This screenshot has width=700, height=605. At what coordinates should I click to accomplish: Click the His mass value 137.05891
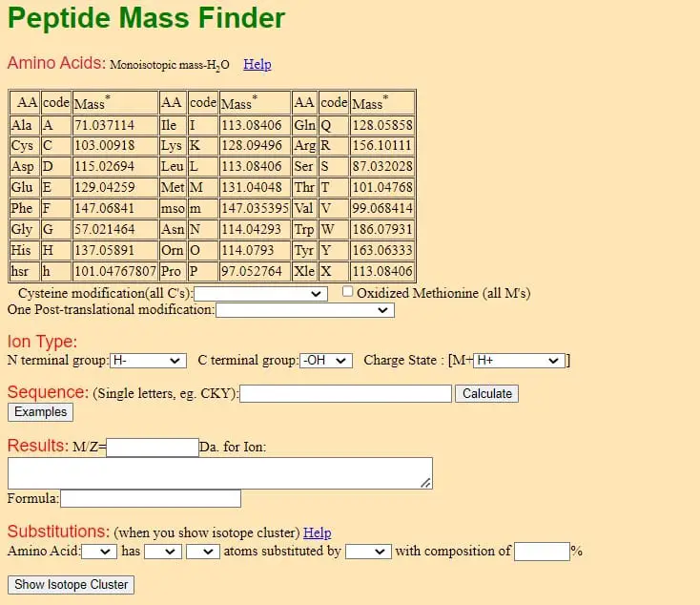pyautogui.click(x=105, y=251)
